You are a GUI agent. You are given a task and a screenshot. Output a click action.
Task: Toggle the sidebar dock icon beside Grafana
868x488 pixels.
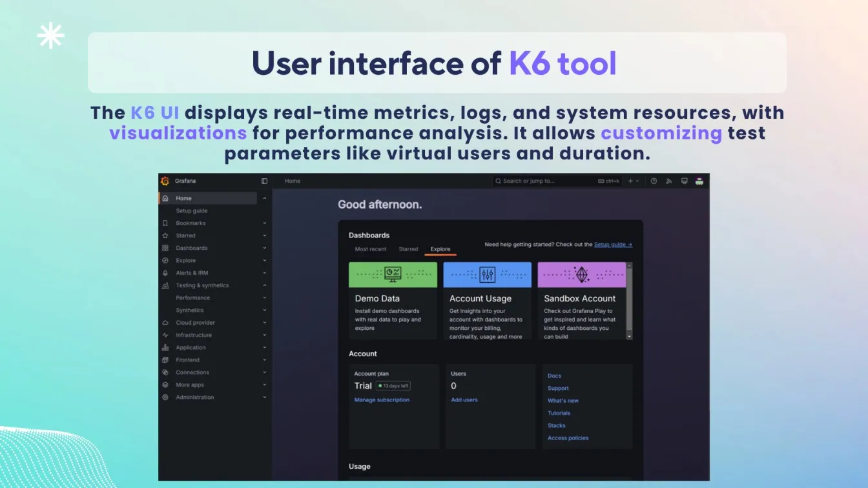pyautogui.click(x=264, y=181)
